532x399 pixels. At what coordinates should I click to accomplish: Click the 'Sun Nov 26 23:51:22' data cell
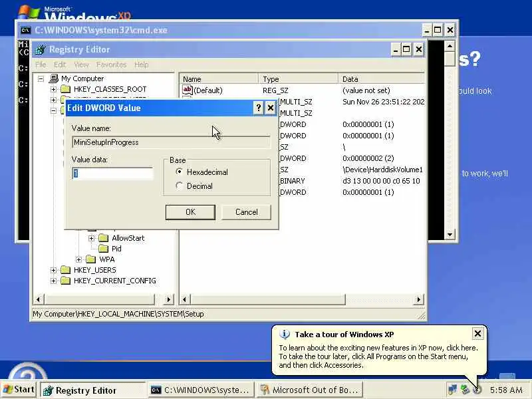tap(384, 102)
